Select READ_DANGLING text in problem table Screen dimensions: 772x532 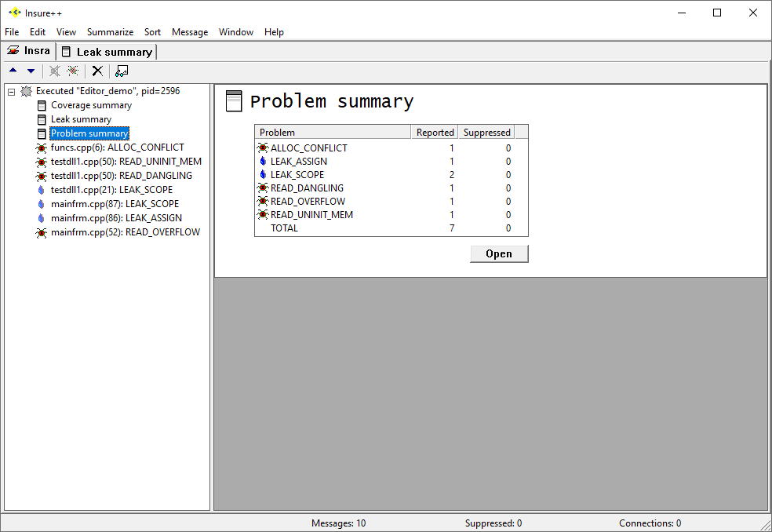tap(307, 188)
